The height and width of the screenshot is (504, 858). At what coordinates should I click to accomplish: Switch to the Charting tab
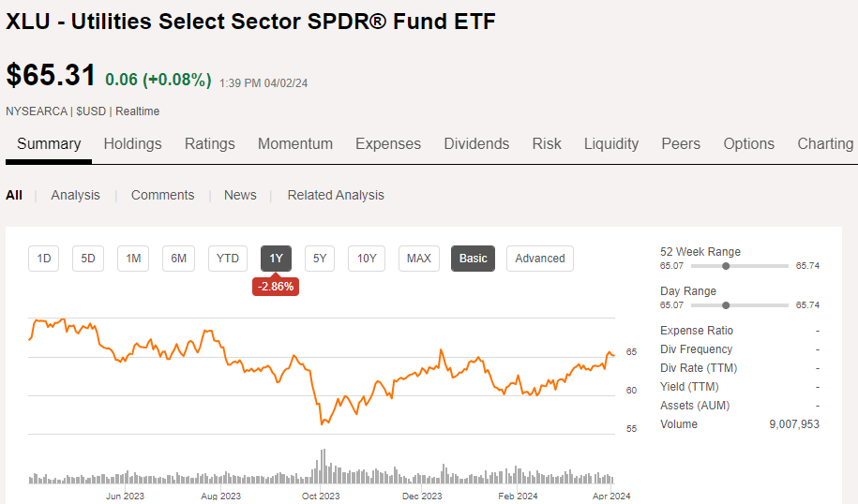click(825, 143)
